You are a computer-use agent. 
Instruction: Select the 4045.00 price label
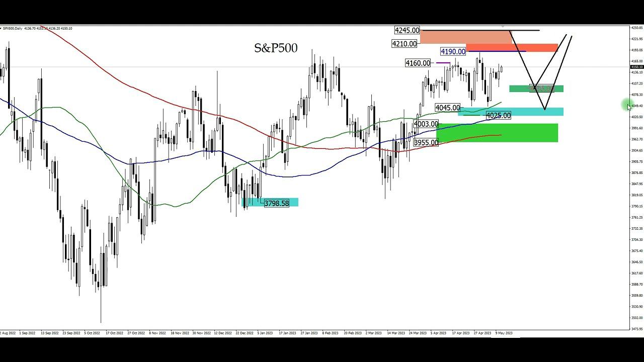pyautogui.click(x=448, y=108)
